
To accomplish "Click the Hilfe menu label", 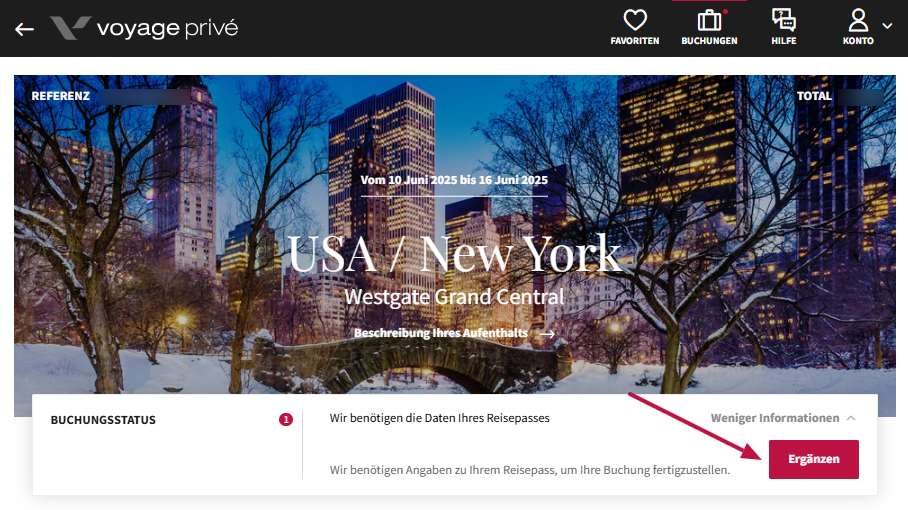I will [783, 41].
